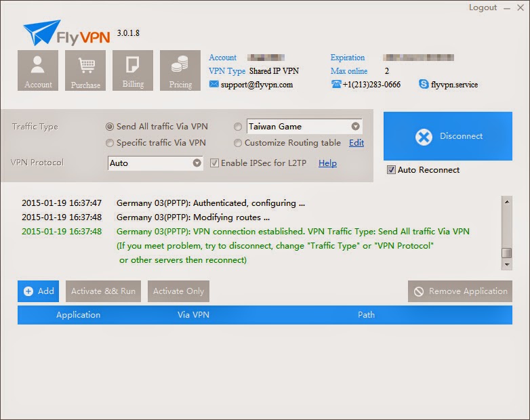This screenshot has width=530, height=420.
Task: Click the 'Shared IP VPN' value
Action: 274,71
